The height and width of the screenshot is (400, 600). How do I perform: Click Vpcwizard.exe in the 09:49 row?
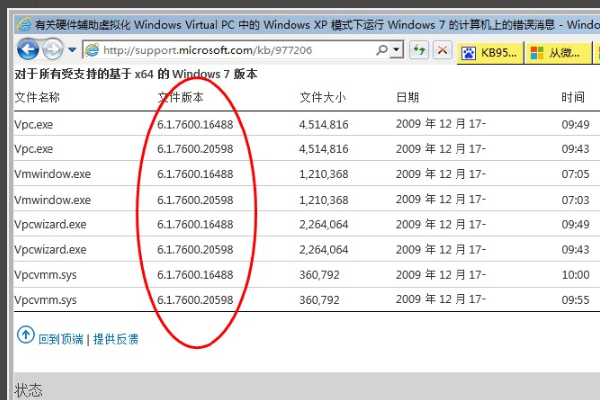(50, 224)
